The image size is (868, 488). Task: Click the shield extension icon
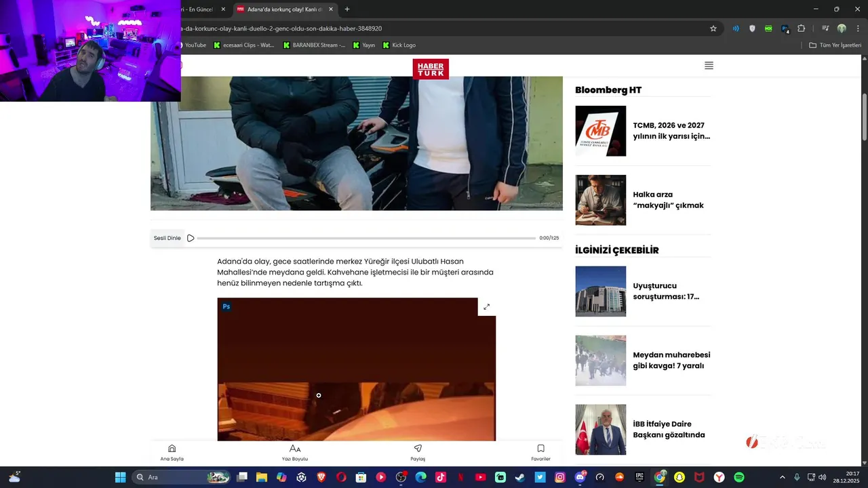pyautogui.click(x=752, y=28)
